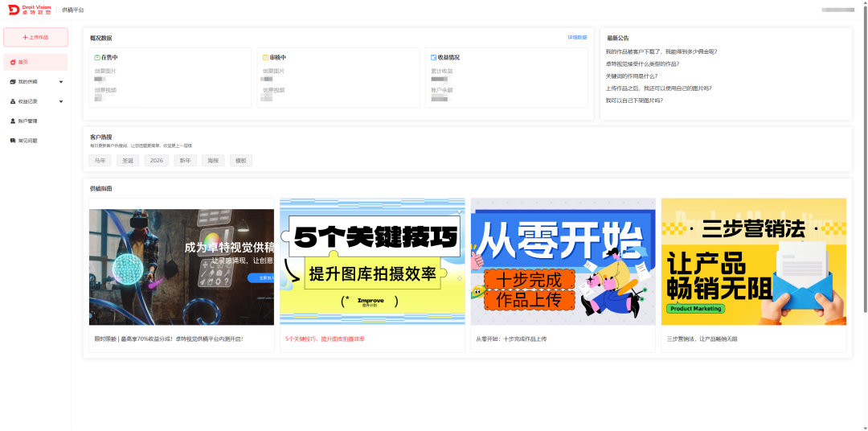Click the 常见问题 sidebar icon

click(13, 141)
